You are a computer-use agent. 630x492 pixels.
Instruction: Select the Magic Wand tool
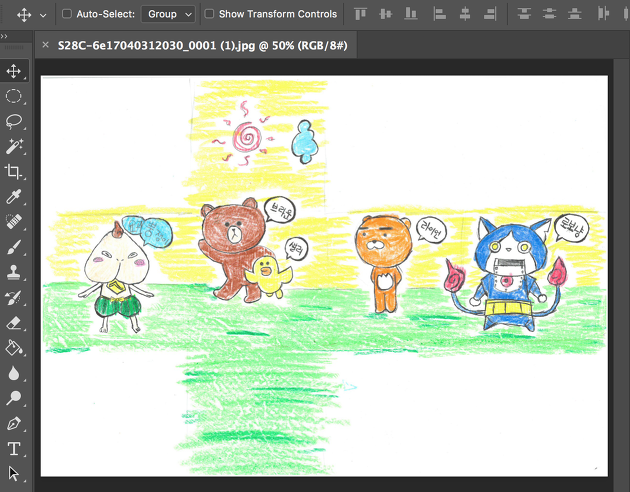(x=14, y=147)
